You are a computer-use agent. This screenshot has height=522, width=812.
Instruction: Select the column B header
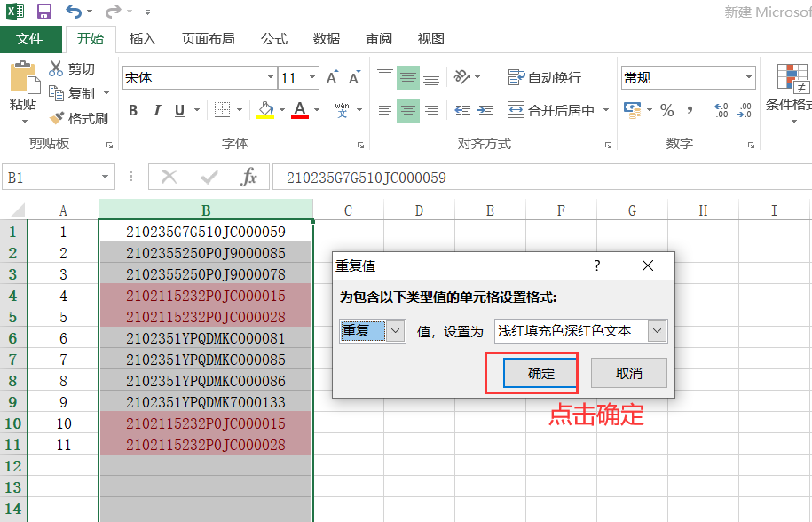point(206,210)
